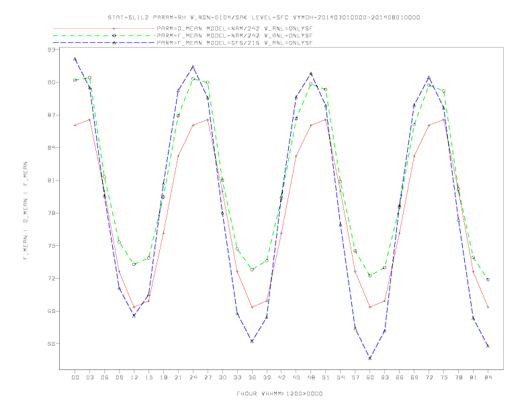532x411 pixels.
Task: Click y-axis tick value 78
Action: [51, 213]
